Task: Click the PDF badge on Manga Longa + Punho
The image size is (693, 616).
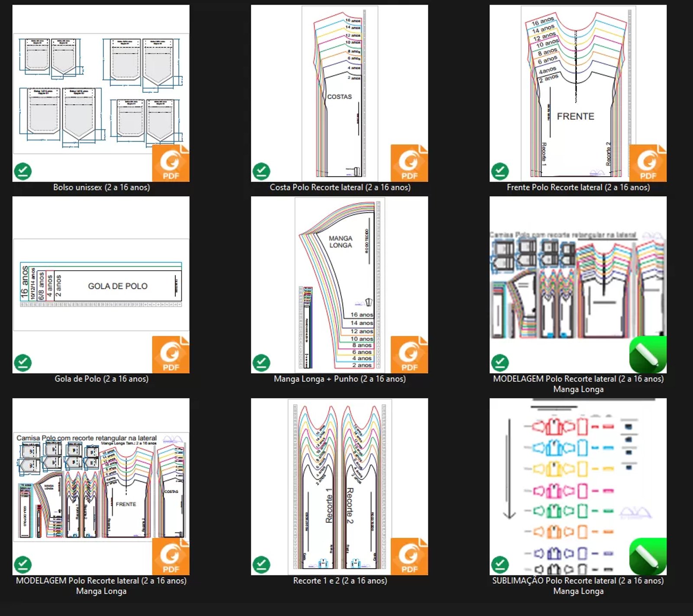Action: (409, 354)
